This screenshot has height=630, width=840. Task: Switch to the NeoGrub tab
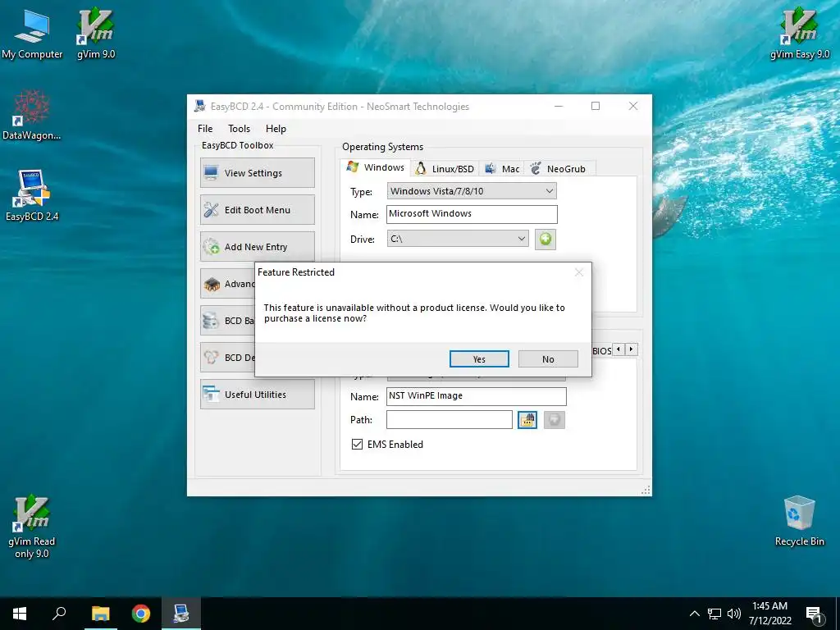pos(559,169)
